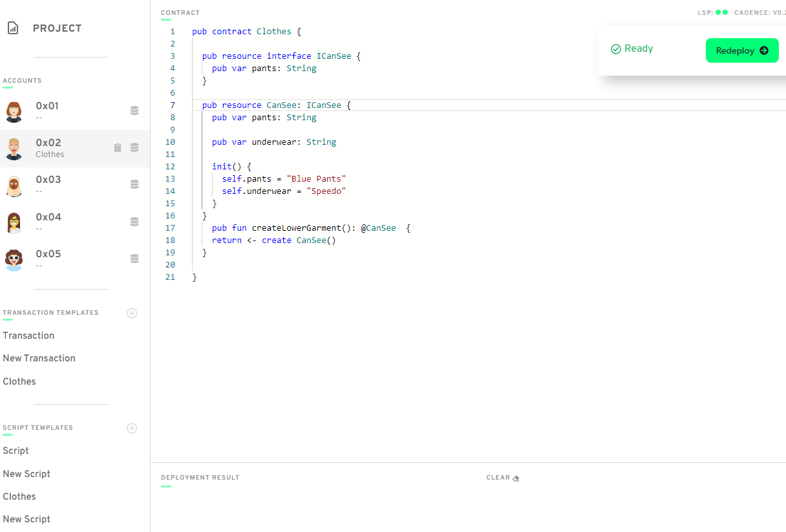Open storage icon for account 0x02

[134, 147]
